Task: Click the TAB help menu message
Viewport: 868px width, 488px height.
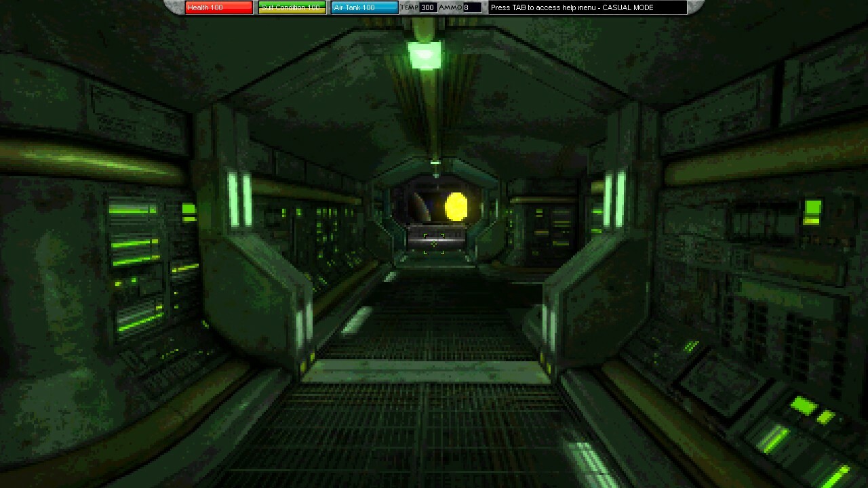Action: click(587, 7)
